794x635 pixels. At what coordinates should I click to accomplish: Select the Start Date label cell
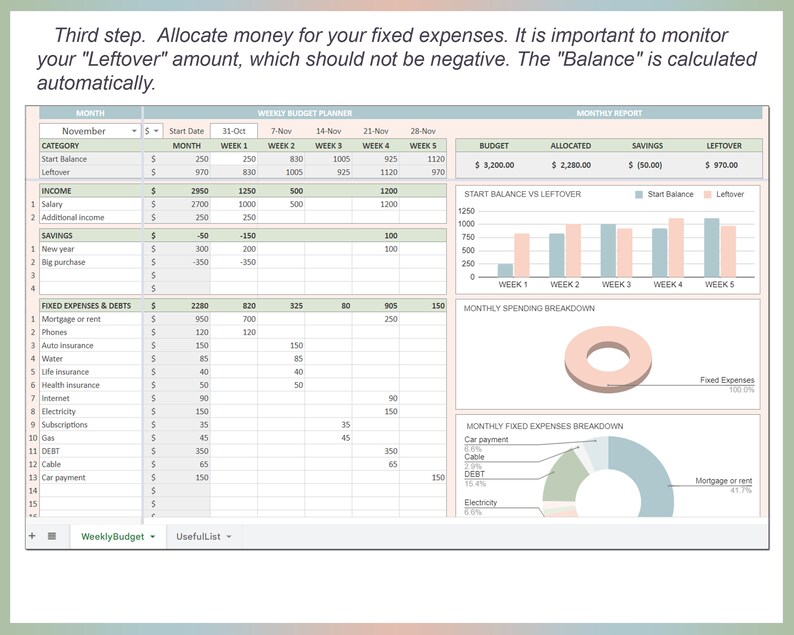pyautogui.click(x=186, y=131)
